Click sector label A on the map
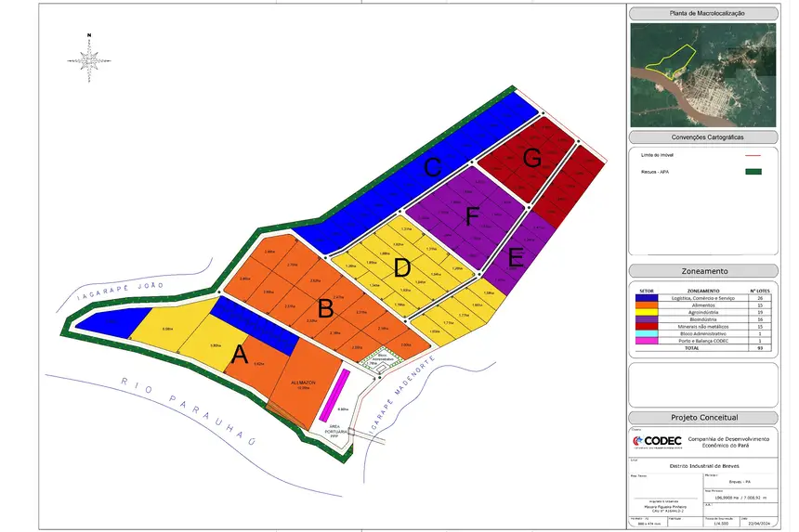Image resolution: width=799 pixels, height=532 pixels. [239, 353]
